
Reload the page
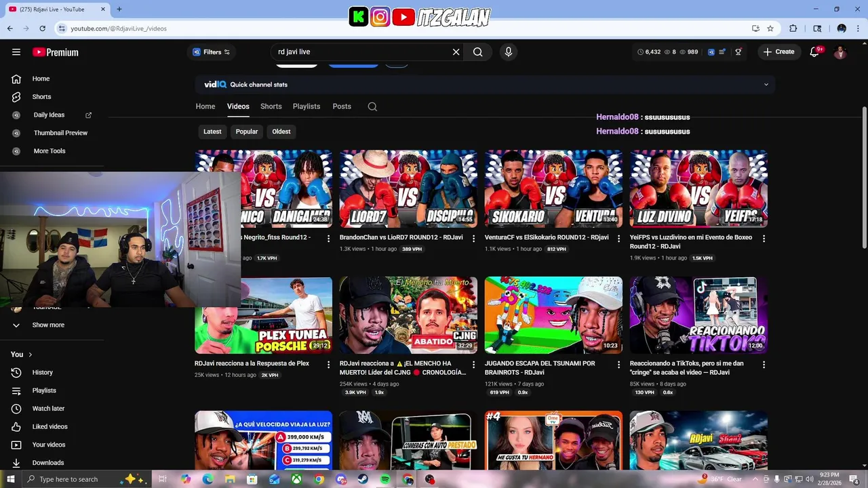pyautogui.click(x=42, y=28)
